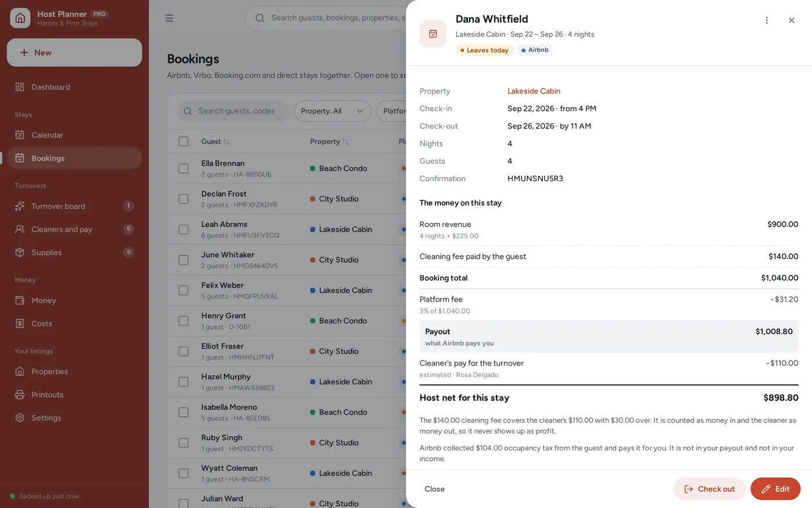
Task: Click the confirmation code HMUNSNU5R3
Action: [535, 179]
